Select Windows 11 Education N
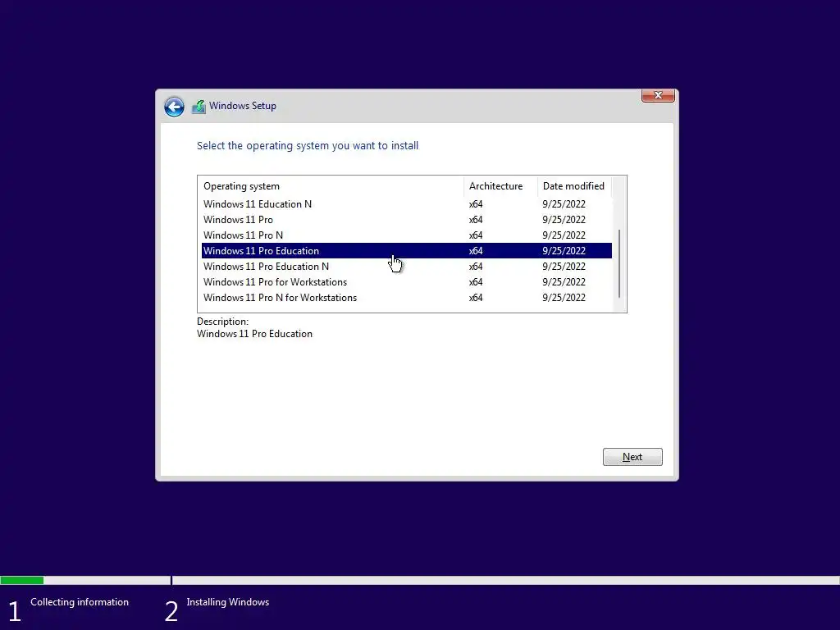The height and width of the screenshot is (630, 840). pyautogui.click(x=407, y=204)
